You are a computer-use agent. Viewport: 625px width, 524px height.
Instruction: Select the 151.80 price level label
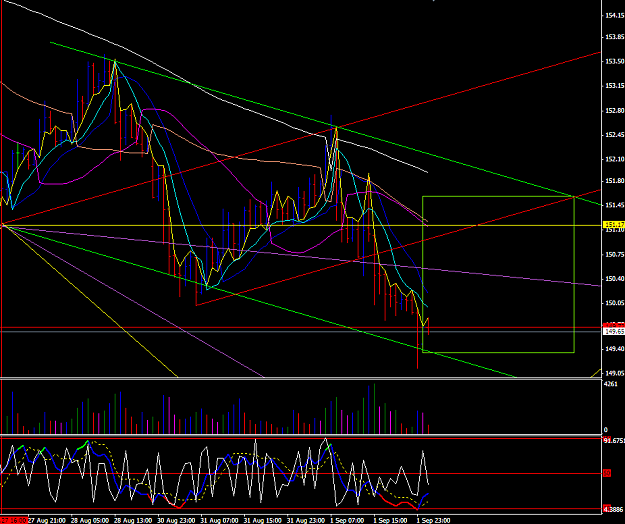click(x=615, y=181)
